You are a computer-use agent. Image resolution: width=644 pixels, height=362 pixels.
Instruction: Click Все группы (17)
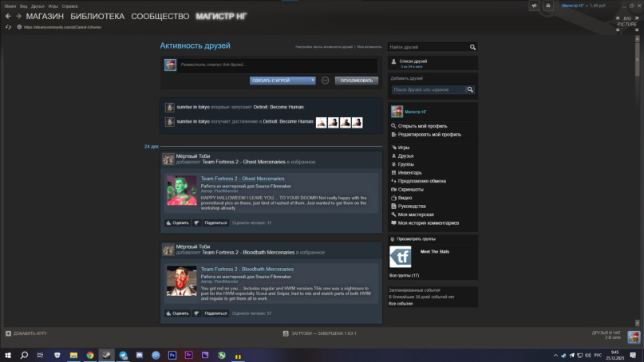pos(404,275)
